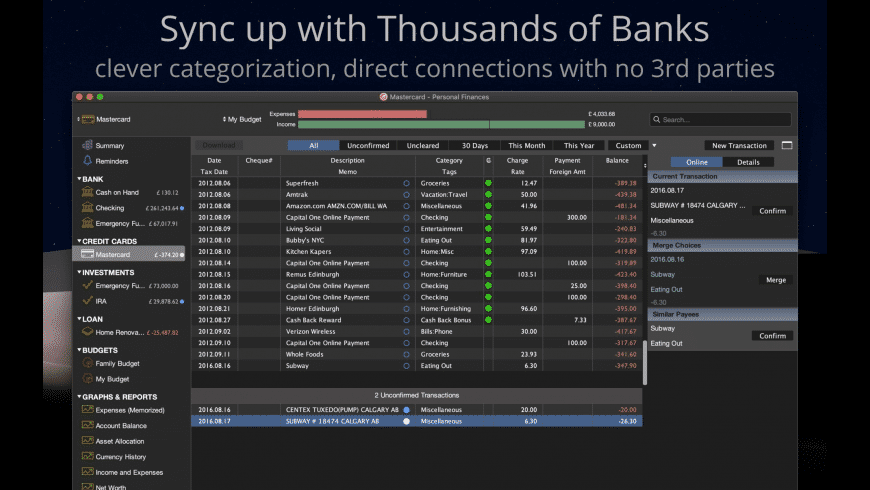The height and width of the screenshot is (490, 870).
Task: Open Income and Expenses report icon
Action: coord(87,472)
